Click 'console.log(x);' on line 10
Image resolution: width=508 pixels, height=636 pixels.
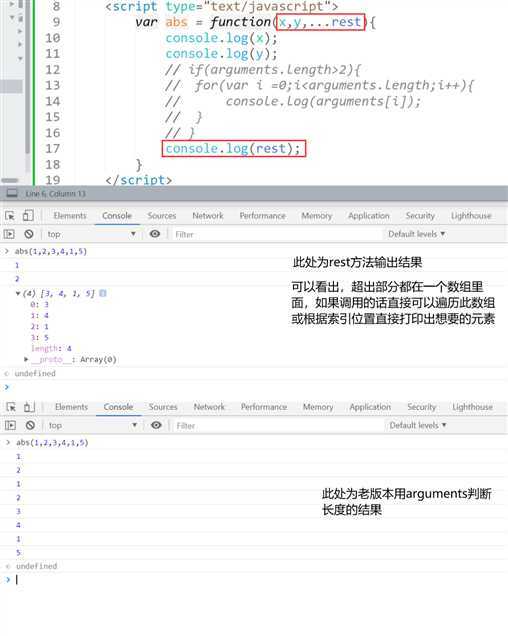pos(222,38)
